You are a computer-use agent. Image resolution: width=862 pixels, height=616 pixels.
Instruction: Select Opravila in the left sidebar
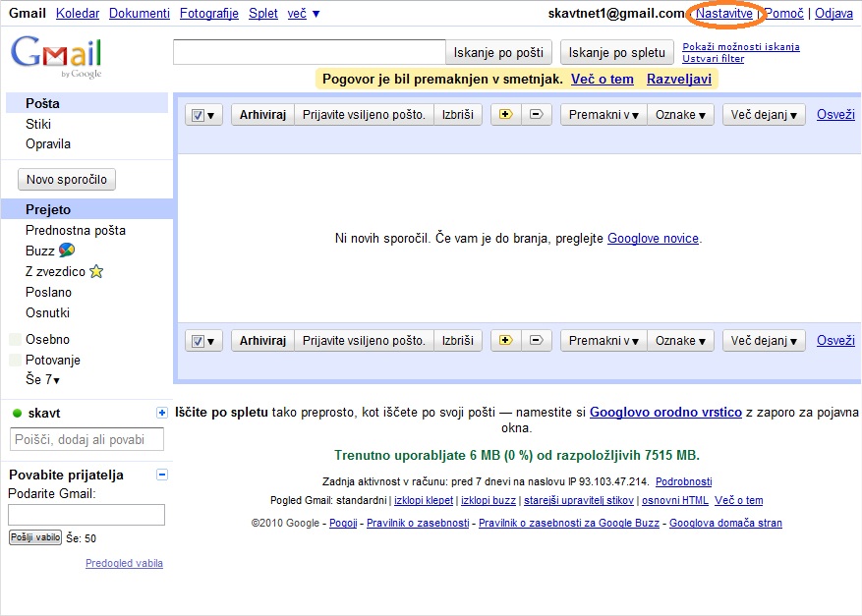click(48, 144)
